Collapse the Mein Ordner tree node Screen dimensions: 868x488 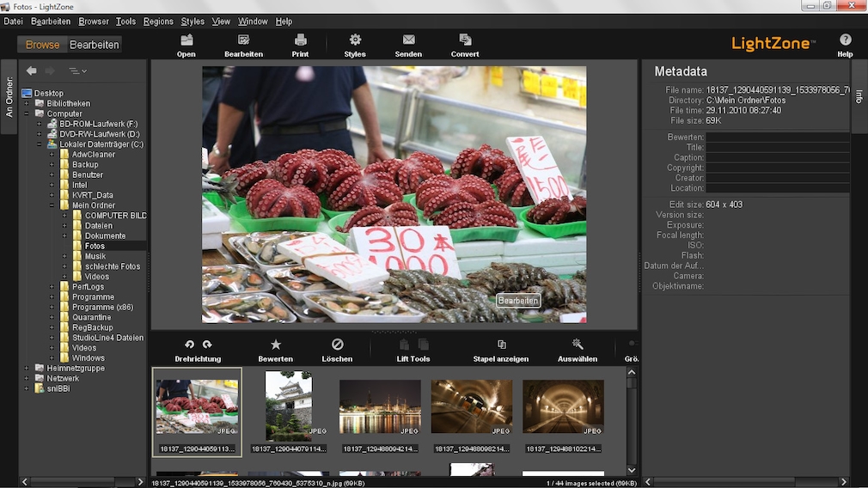52,205
